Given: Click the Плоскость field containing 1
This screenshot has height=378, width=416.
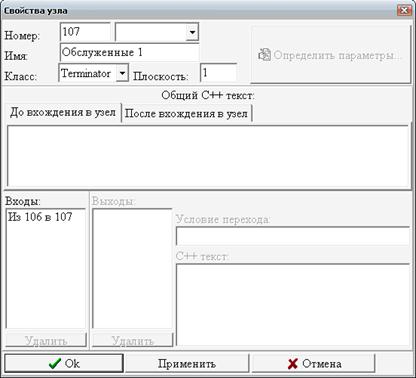Looking at the screenshot, I should (x=219, y=73).
